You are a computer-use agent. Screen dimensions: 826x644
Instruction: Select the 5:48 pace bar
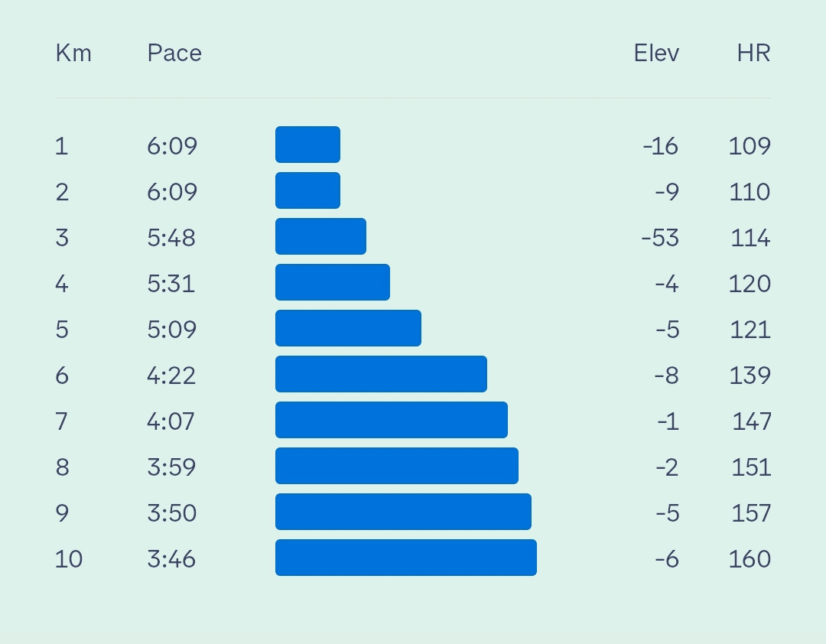(x=320, y=236)
